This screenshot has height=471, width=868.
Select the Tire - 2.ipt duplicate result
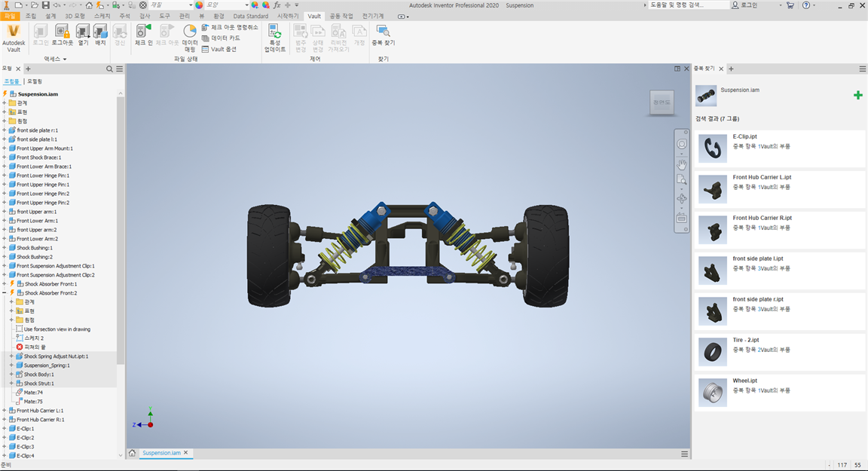tap(780, 352)
